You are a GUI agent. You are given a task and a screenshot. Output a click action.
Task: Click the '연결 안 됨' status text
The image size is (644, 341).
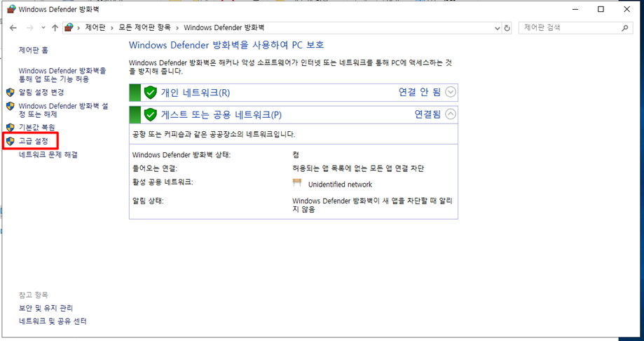420,92
